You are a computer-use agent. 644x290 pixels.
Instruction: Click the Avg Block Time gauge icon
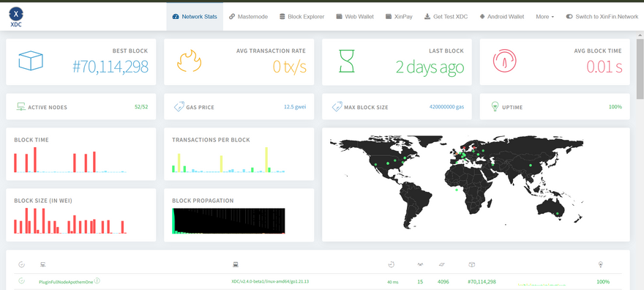(504, 62)
